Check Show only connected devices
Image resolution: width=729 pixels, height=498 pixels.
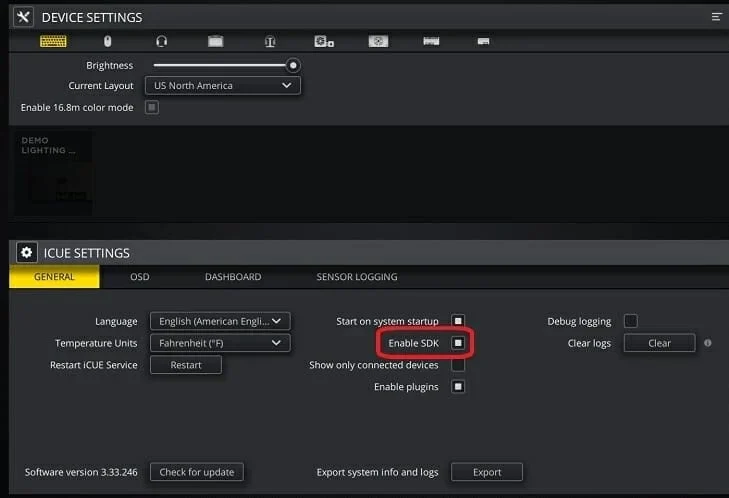tap(458, 365)
